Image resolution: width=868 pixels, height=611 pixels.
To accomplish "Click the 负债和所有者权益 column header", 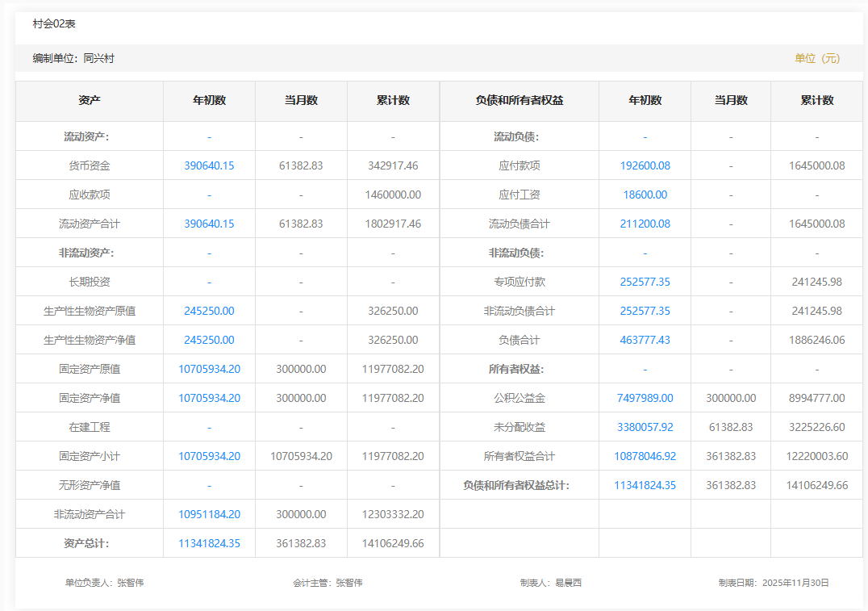I will pos(520,100).
